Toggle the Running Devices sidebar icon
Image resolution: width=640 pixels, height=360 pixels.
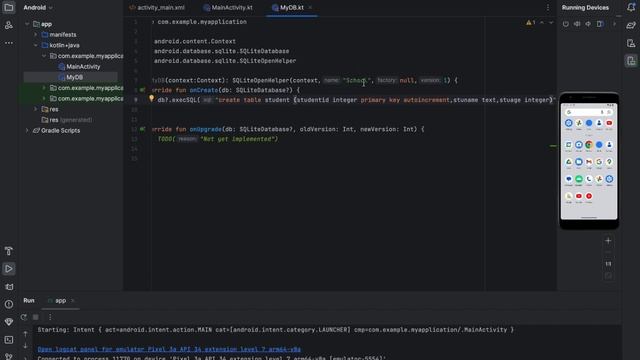[631, 61]
